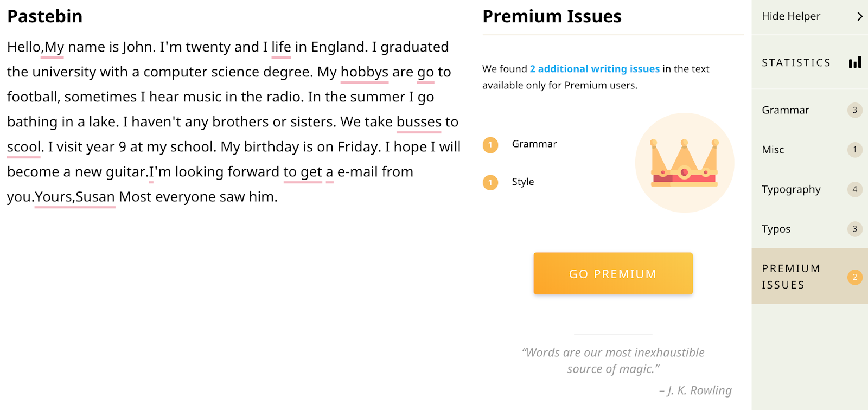This screenshot has width=868, height=410.
Task: Collapse helper with the Hide Helper chevron
Action: 859,16
